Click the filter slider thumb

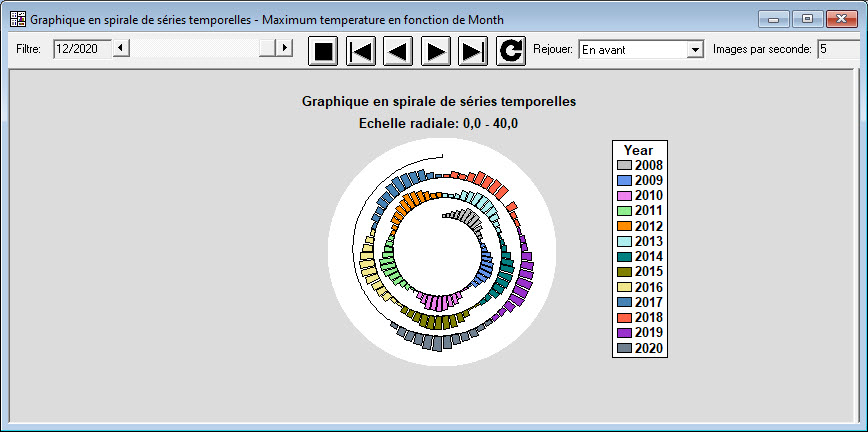point(268,48)
